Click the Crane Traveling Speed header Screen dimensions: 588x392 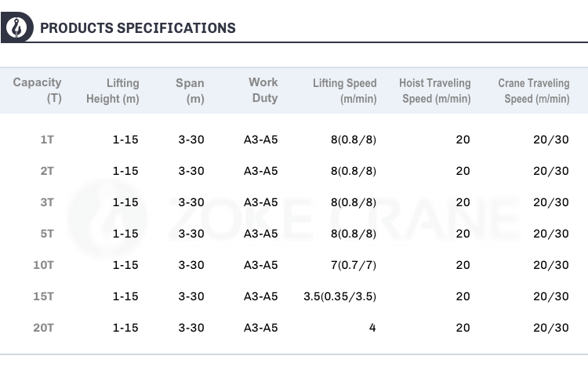(x=534, y=90)
